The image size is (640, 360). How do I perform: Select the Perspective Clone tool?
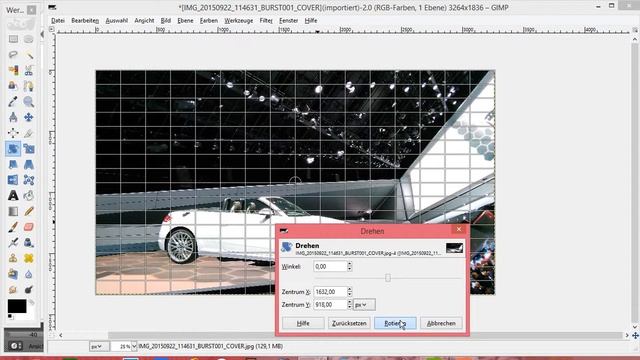point(13,274)
